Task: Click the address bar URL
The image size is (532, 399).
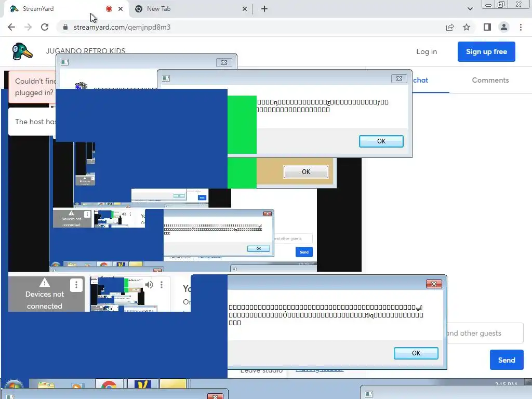Action: [122, 27]
